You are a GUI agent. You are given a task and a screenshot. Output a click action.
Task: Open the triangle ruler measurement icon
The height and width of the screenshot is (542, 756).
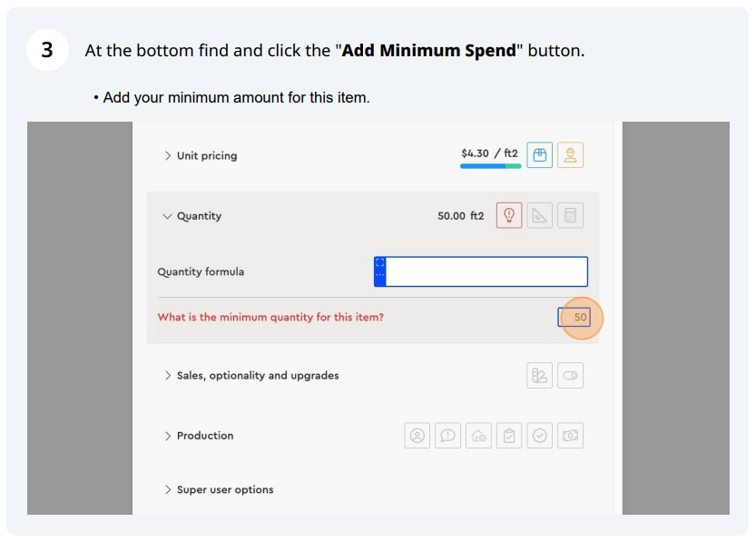tap(539, 215)
